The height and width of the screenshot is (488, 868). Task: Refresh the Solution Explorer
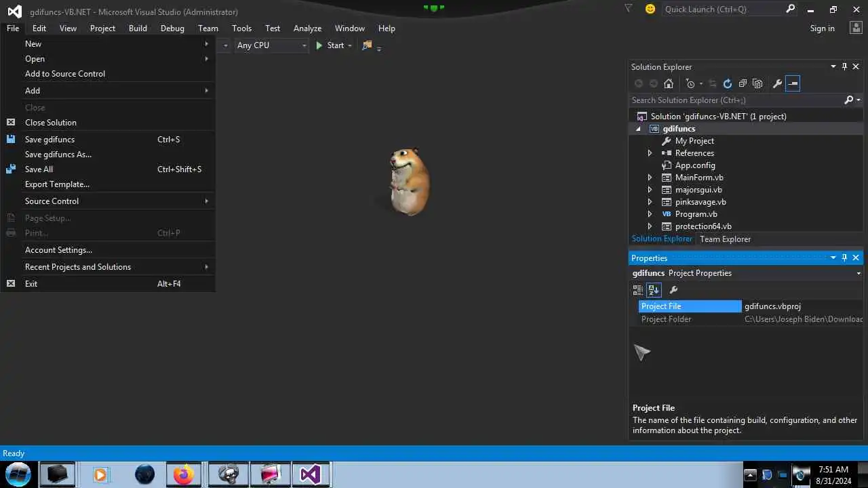tap(728, 83)
